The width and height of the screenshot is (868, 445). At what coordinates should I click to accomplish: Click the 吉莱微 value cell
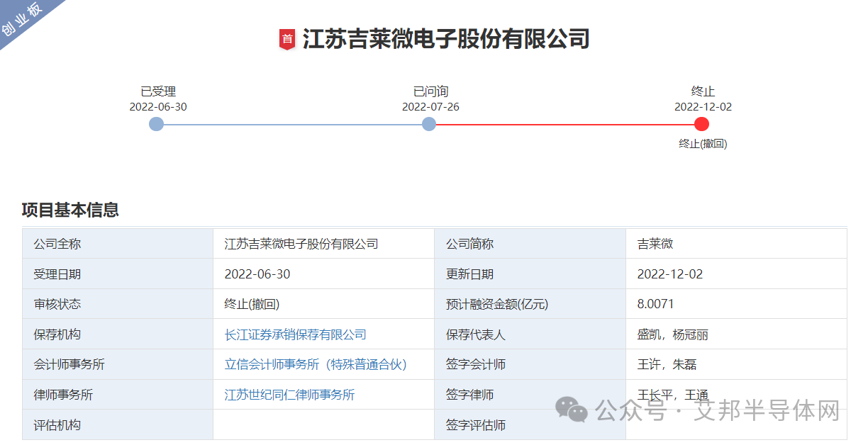pyautogui.click(x=736, y=244)
